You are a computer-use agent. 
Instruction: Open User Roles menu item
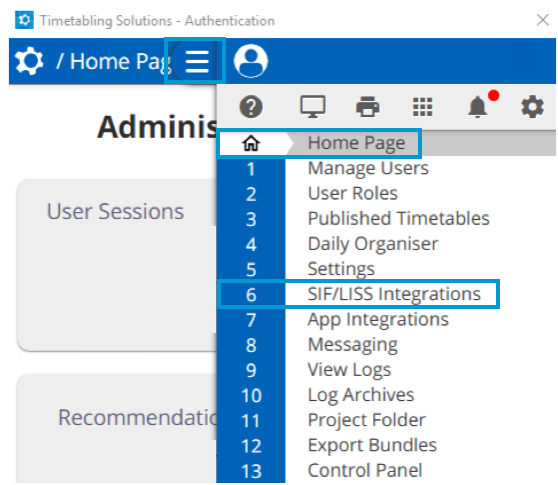(352, 194)
